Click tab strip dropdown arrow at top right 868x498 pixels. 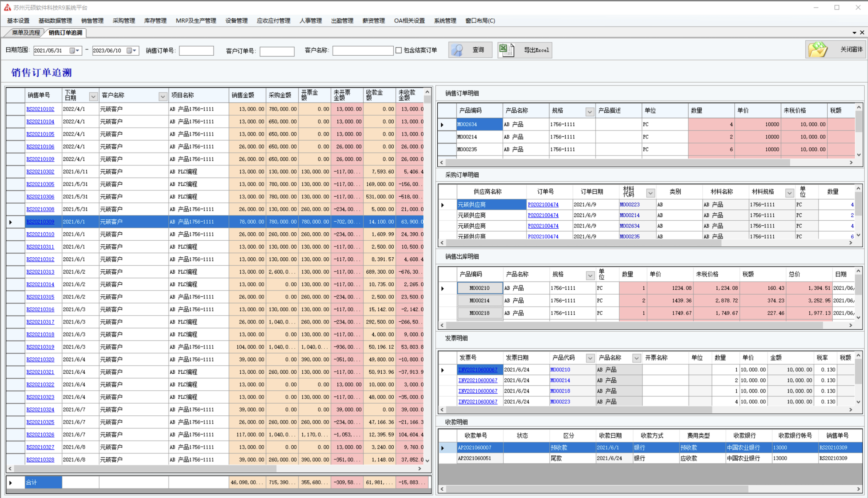click(854, 32)
